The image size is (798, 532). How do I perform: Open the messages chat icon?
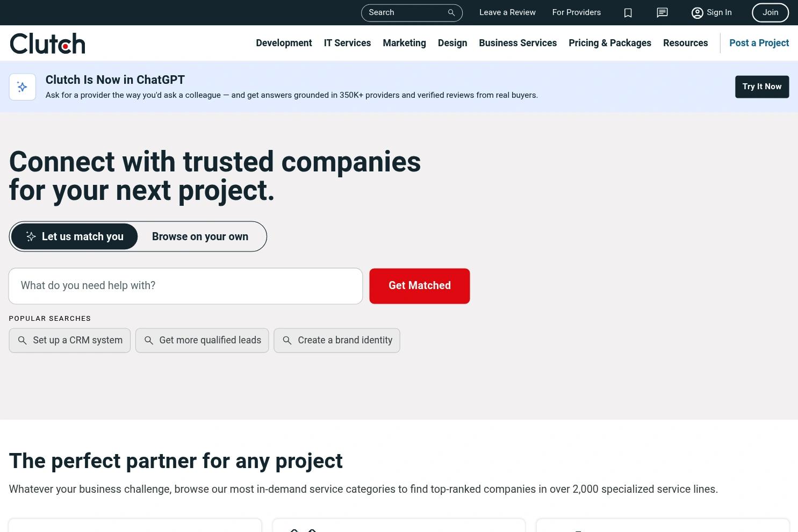(662, 12)
